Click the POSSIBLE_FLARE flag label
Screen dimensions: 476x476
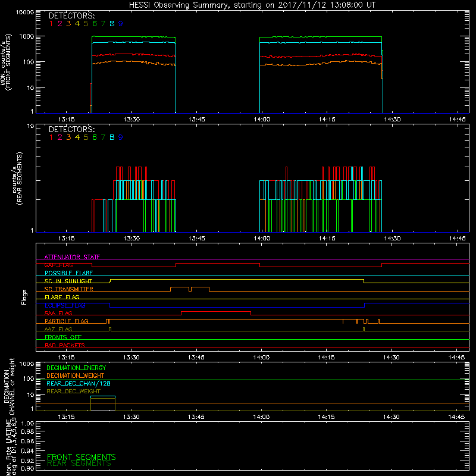point(68,273)
